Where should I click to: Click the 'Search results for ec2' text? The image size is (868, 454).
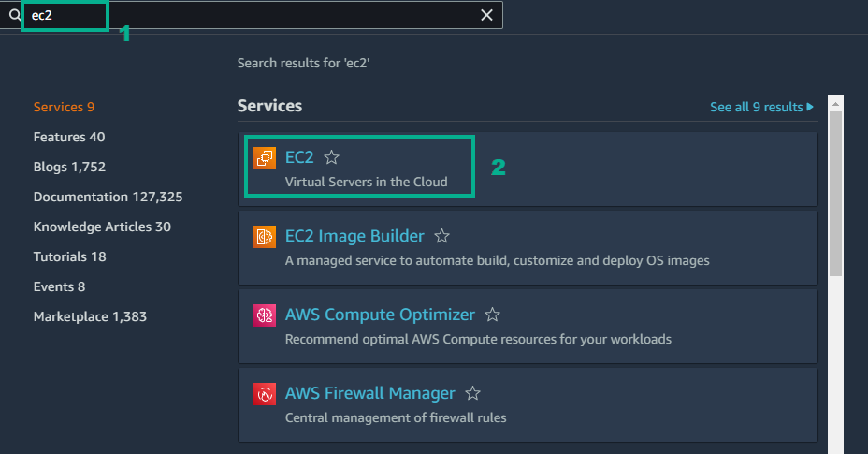[x=303, y=64]
